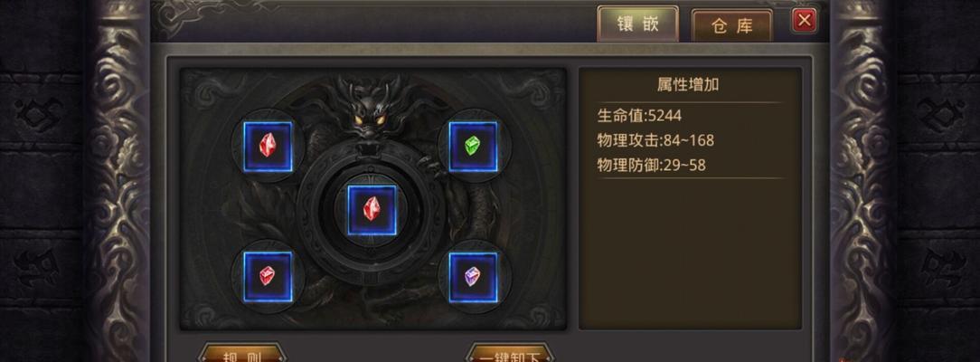Click the 属性增加 panel header

click(687, 86)
